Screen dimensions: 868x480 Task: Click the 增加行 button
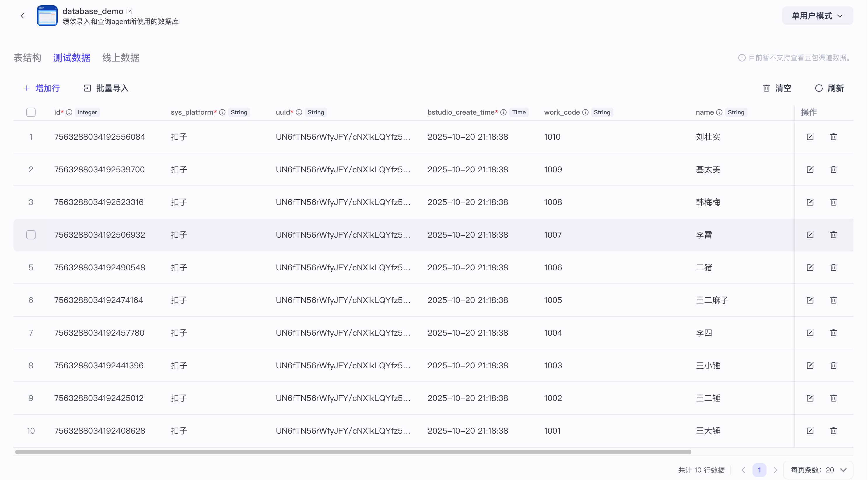point(42,88)
